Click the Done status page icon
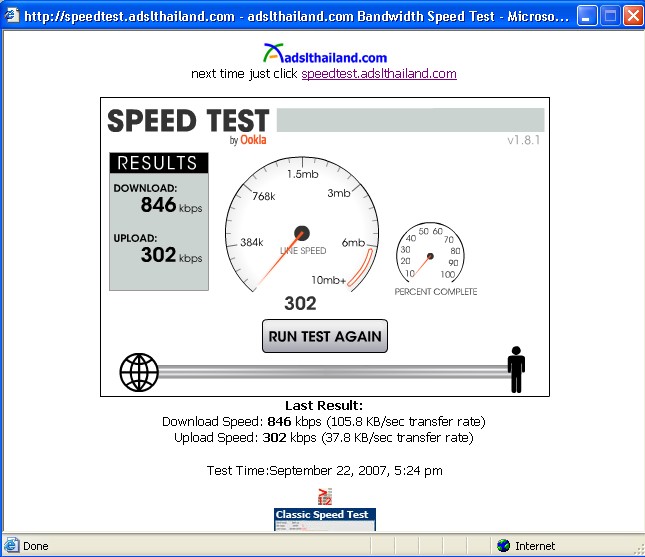The height and width of the screenshot is (557, 645). tap(11, 545)
